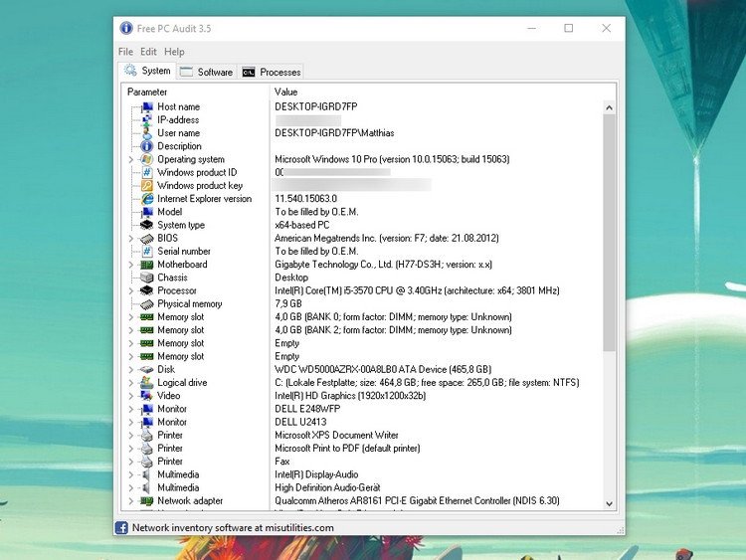
Task: Click the User name person icon
Action: coord(147,132)
